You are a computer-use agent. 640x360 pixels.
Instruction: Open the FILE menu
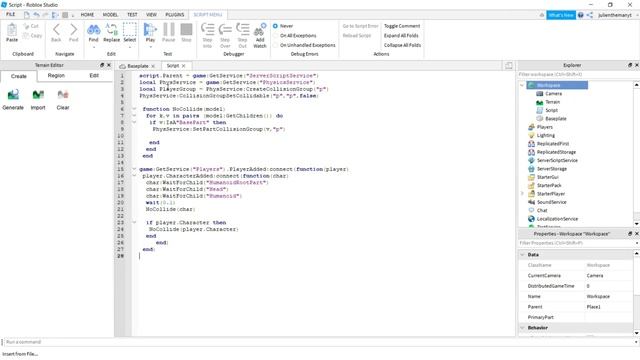click(x=11, y=14)
